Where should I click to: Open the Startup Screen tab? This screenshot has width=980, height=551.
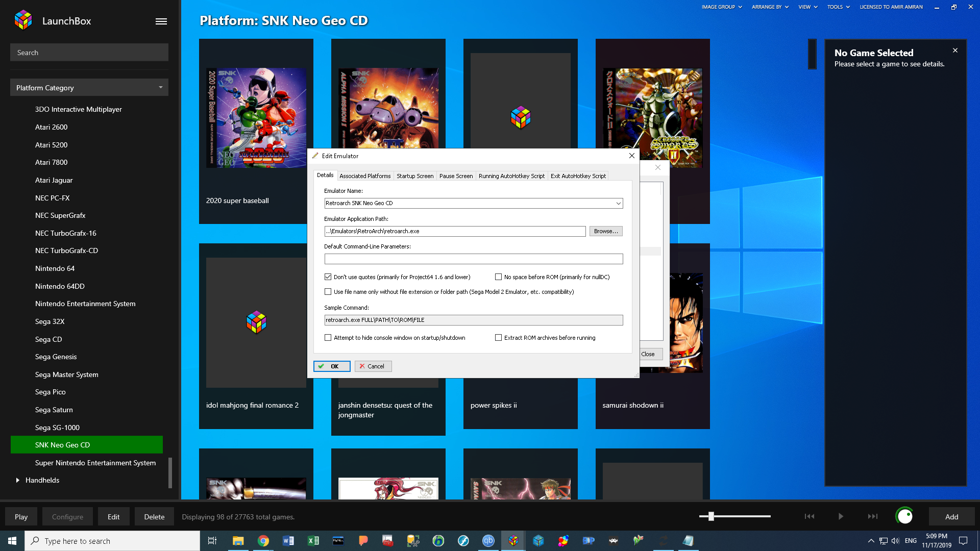pyautogui.click(x=415, y=176)
